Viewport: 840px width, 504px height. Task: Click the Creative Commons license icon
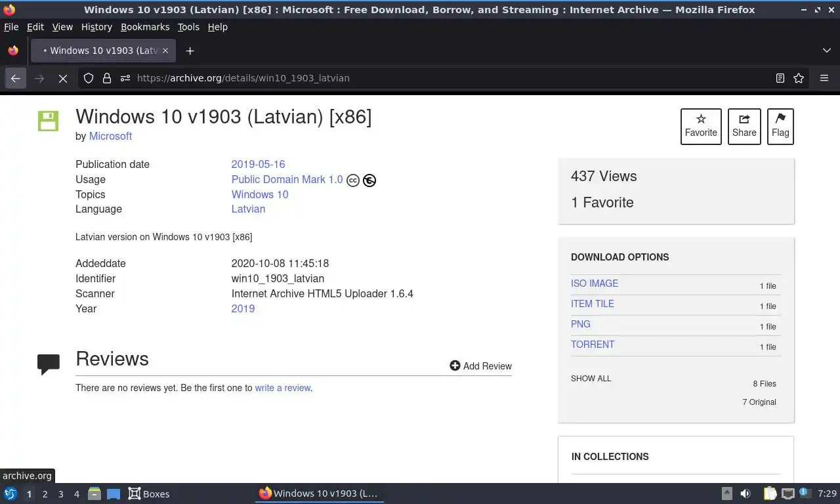[x=353, y=180]
